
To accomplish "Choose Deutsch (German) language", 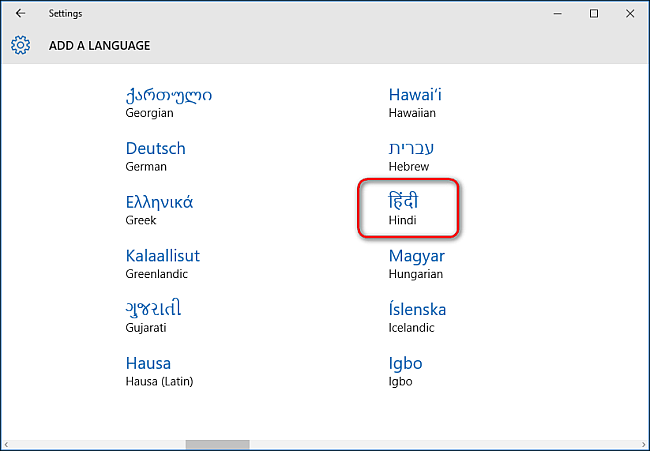I will (155, 156).
